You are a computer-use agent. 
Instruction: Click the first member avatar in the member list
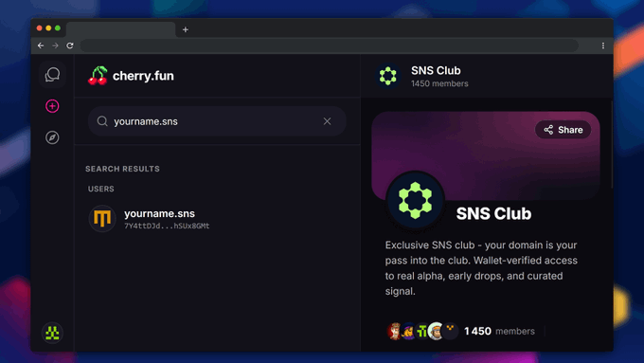coord(394,331)
